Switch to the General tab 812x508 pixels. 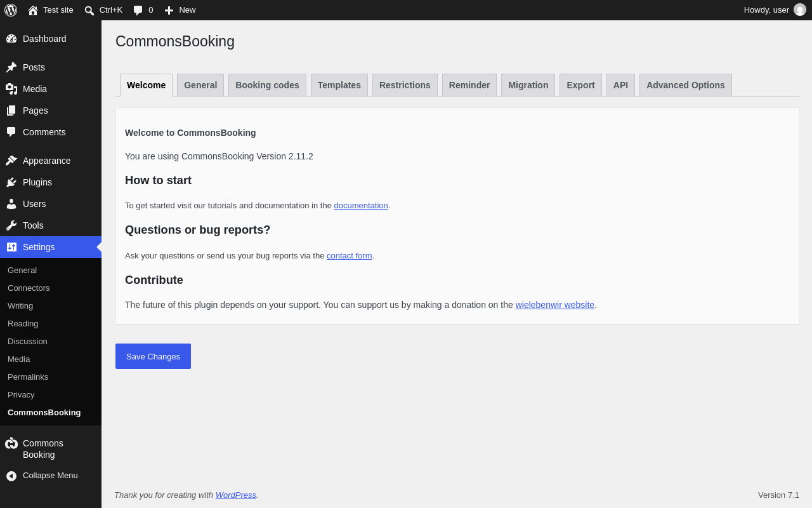(x=200, y=85)
